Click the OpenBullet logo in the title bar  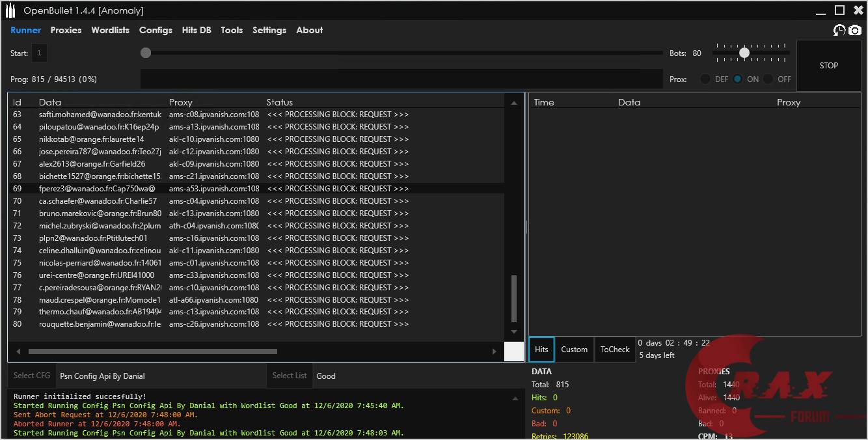(x=10, y=10)
